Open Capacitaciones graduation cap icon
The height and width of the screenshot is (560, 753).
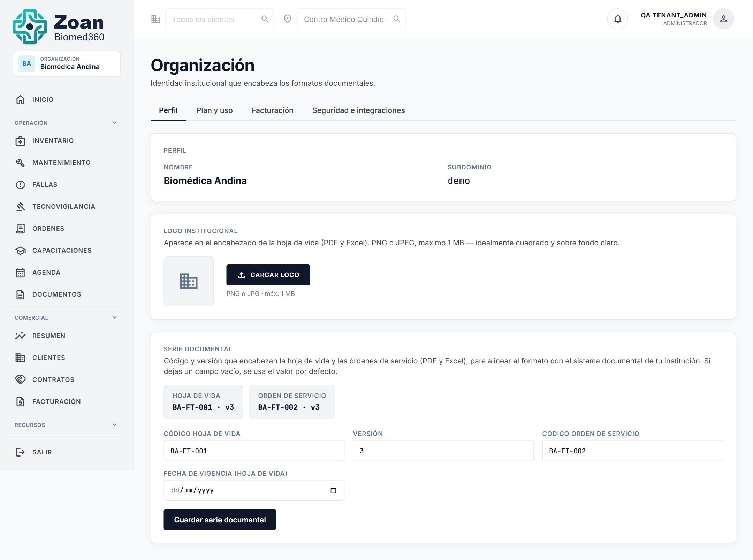(21, 251)
